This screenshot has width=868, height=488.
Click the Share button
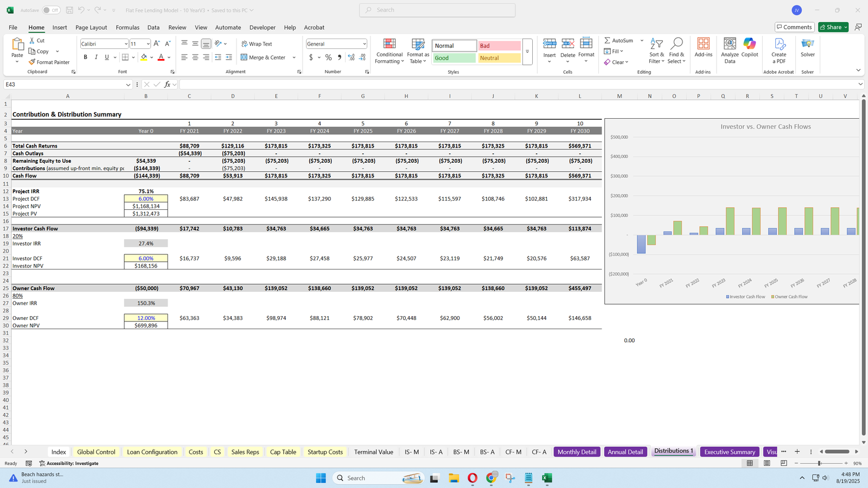click(x=830, y=27)
